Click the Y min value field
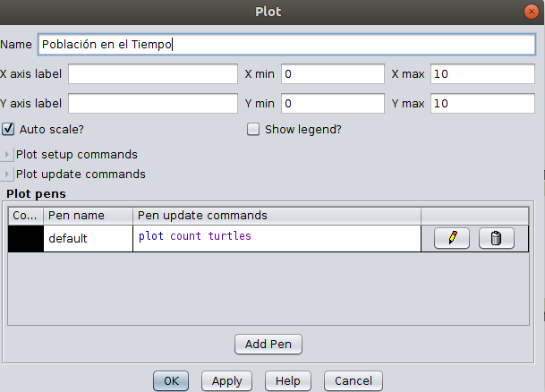 tap(332, 104)
